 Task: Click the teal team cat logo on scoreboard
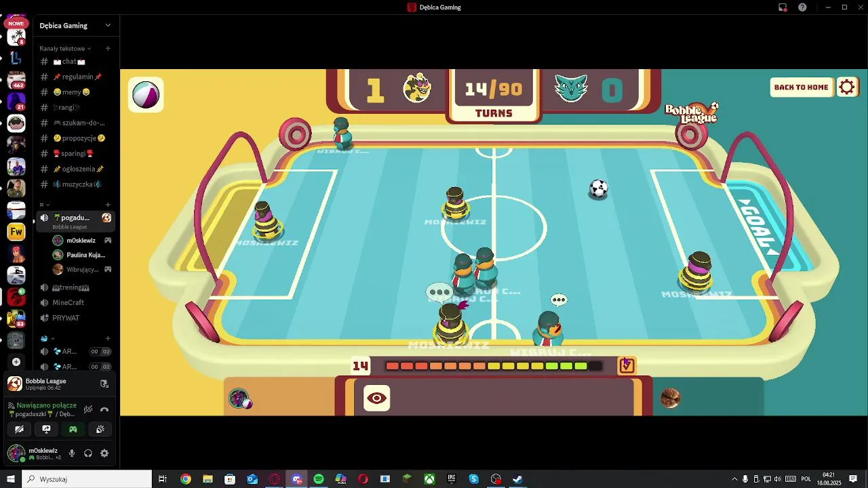571,88
